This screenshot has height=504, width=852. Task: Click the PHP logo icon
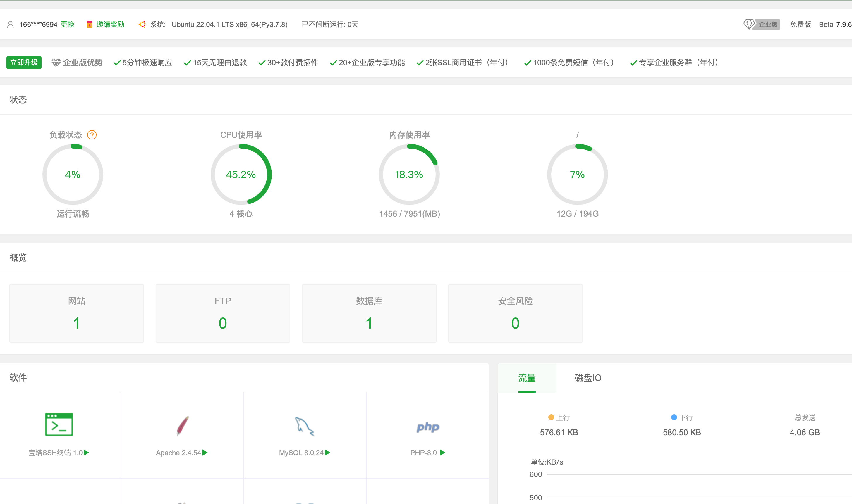coord(428,427)
